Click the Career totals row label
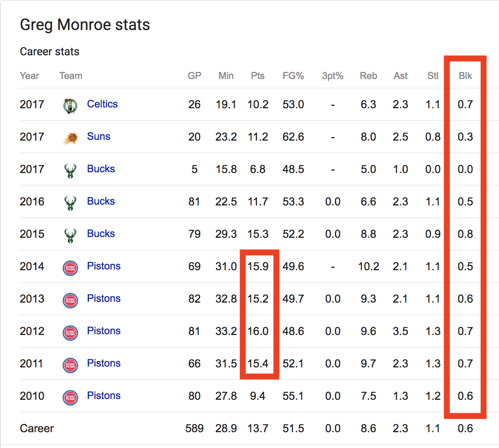 click(x=37, y=428)
